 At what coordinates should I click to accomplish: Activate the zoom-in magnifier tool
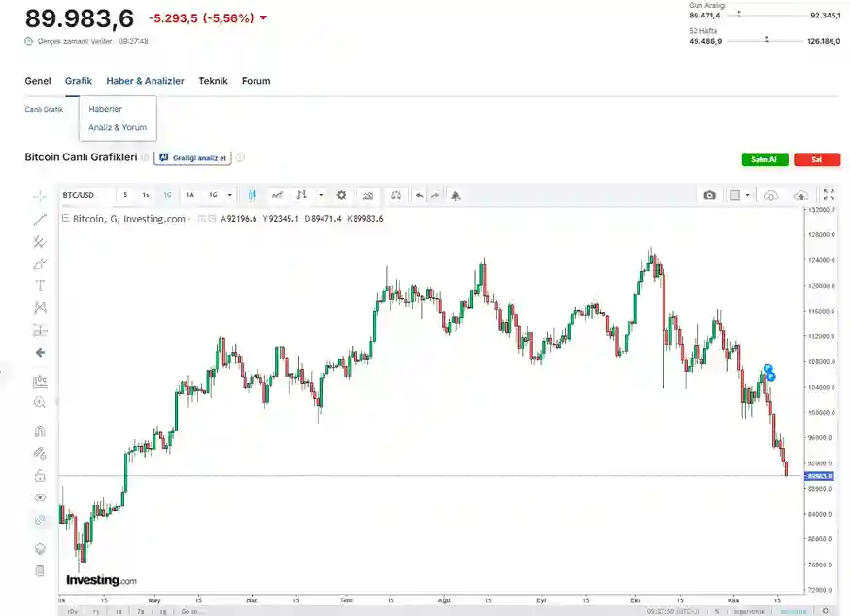point(40,402)
